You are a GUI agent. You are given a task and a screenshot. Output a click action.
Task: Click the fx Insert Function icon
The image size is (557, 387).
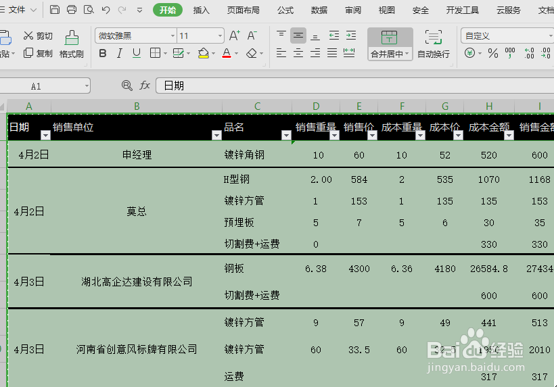pyautogui.click(x=144, y=85)
